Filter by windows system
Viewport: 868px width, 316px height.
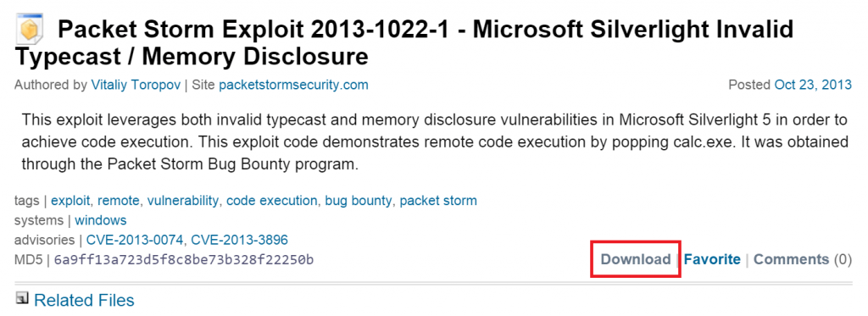point(101,220)
